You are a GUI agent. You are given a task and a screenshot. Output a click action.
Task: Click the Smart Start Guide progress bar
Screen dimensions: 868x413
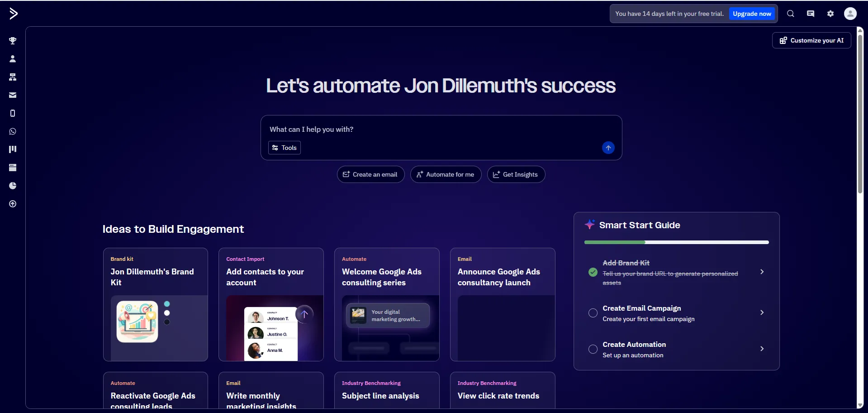click(676, 242)
